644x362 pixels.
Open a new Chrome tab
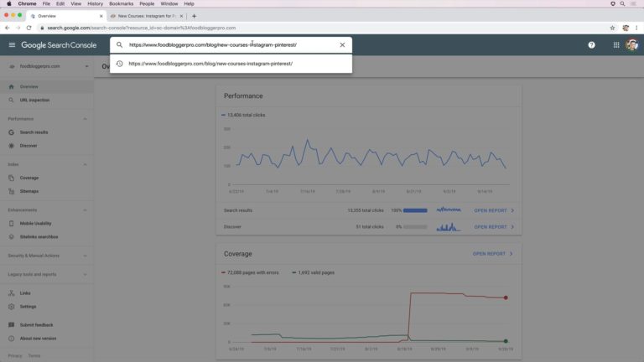point(195,16)
